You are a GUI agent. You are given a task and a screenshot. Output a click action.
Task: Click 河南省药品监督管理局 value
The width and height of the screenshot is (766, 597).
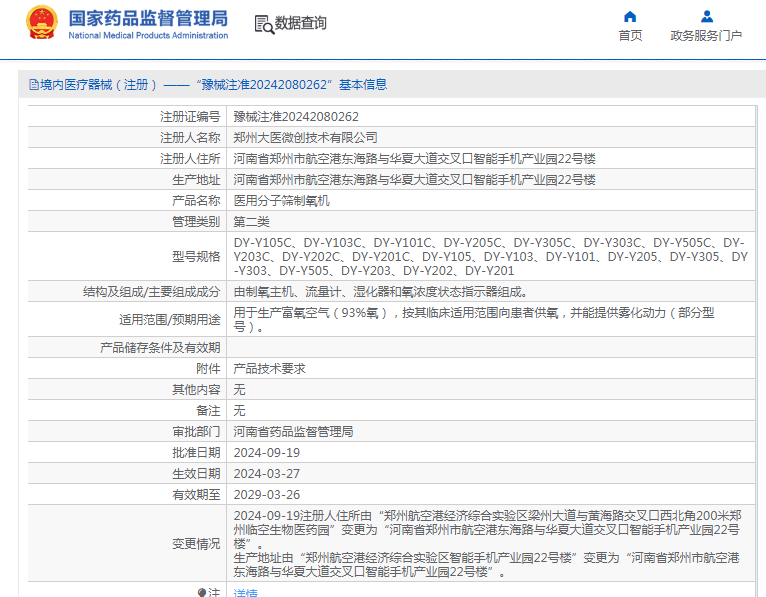293,432
